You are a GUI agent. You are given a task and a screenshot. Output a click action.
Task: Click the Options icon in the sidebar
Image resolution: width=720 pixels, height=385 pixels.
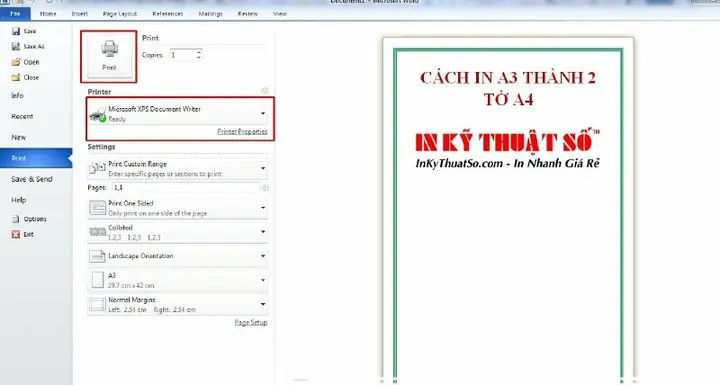pyautogui.click(x=16, y=219)
